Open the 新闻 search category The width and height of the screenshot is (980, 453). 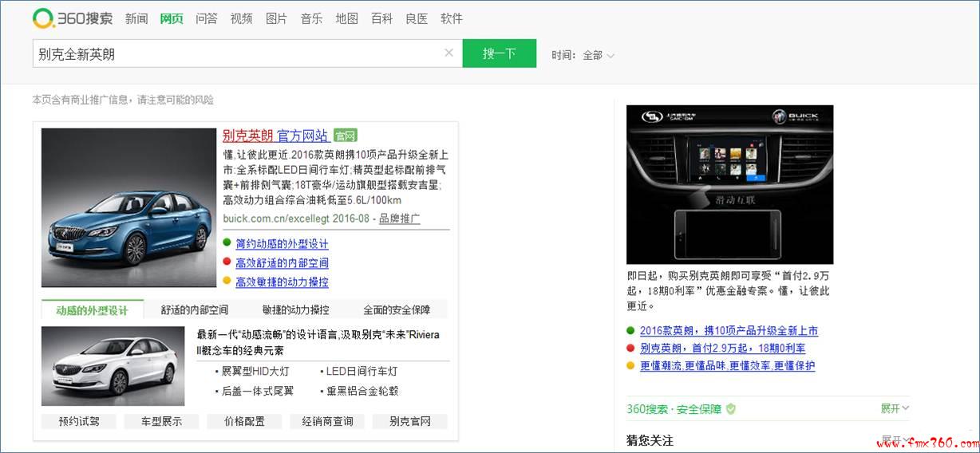coord(136,18)
